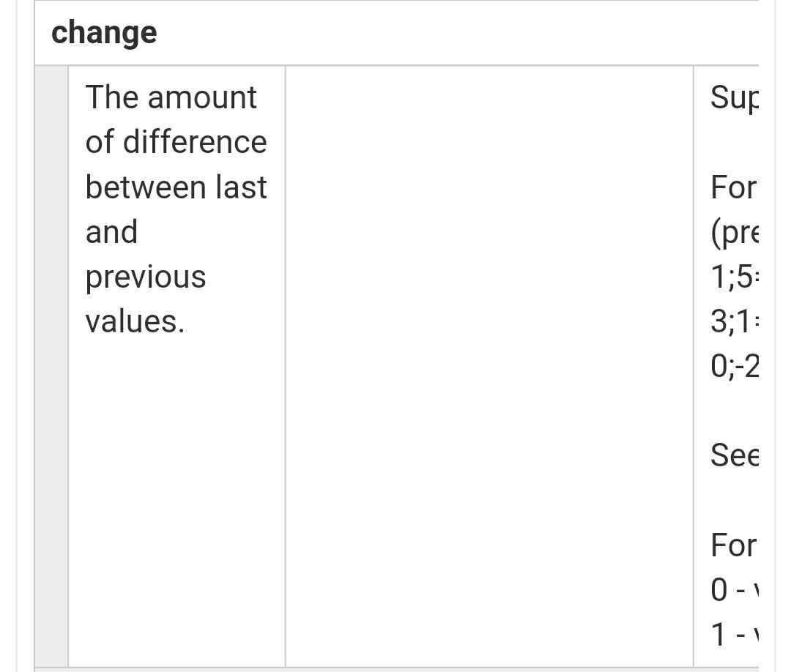791x672 pixels.
Task: Click the "of difference" text line
Action: [176, 142]
